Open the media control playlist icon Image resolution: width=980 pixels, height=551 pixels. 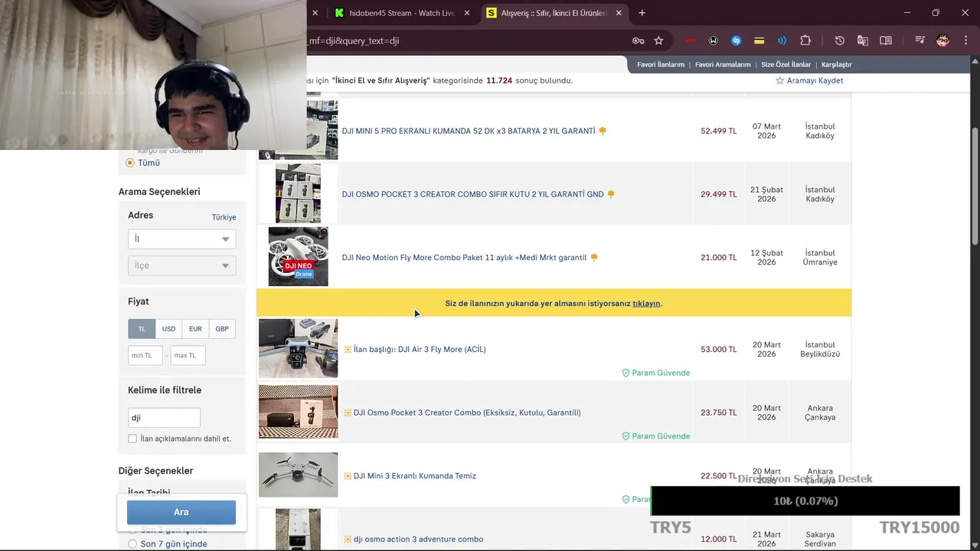click(919, 41)
